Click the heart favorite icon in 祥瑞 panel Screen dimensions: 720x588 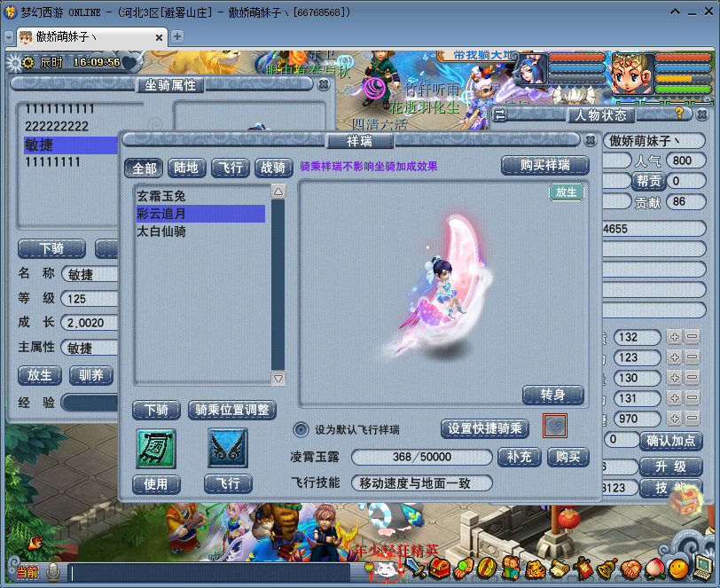pos(555,426)
